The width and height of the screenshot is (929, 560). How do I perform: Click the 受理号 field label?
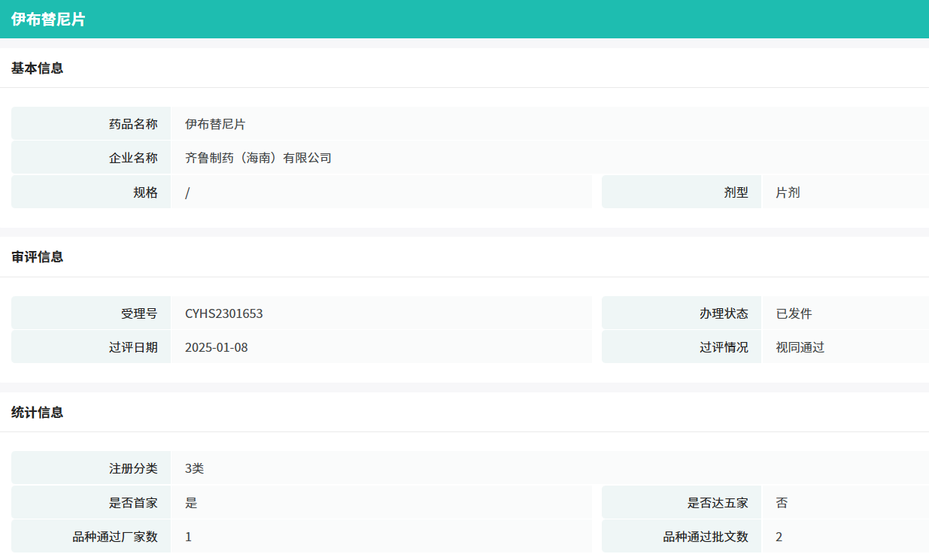[139, 313]
